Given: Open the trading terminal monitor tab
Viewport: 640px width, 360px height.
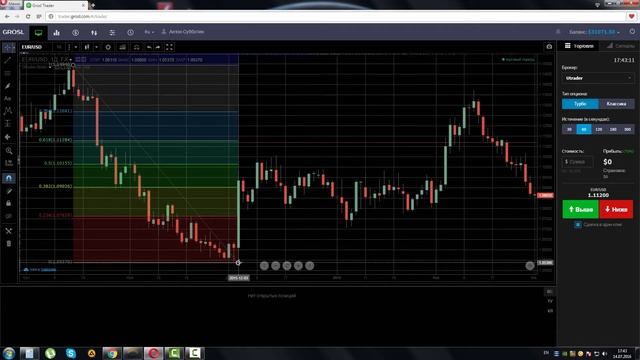Looking at the screenshot, I should (38, 33).
